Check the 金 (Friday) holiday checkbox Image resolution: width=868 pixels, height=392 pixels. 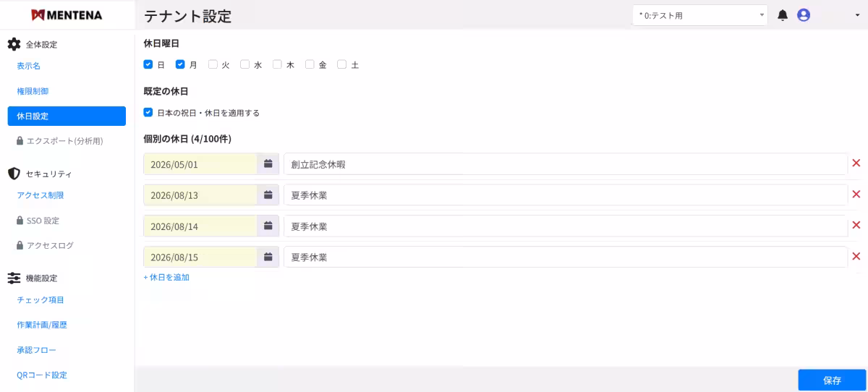310,64
